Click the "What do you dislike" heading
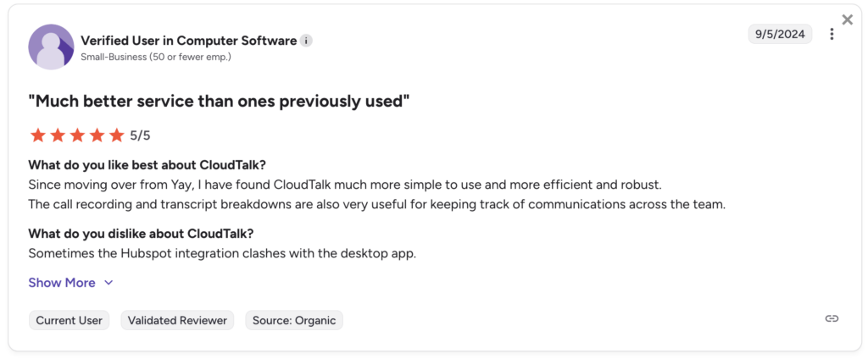 (142, 234)
